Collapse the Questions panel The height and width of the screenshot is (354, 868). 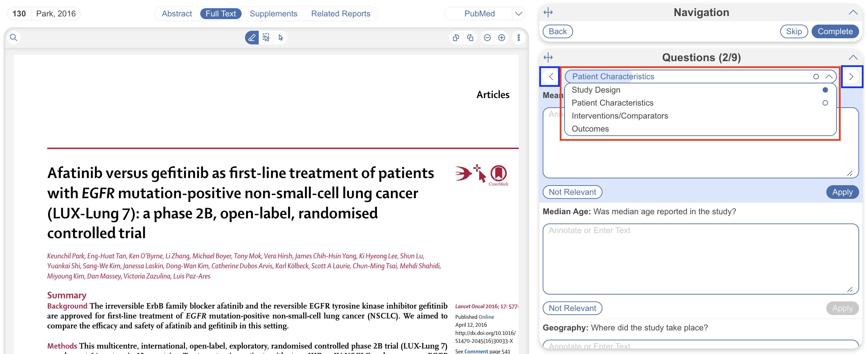pyautogui.click(x=853, y=57)
